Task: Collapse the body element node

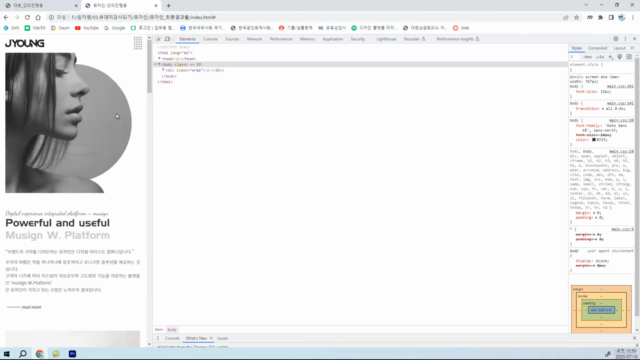Action: click(x=160, y=64)
